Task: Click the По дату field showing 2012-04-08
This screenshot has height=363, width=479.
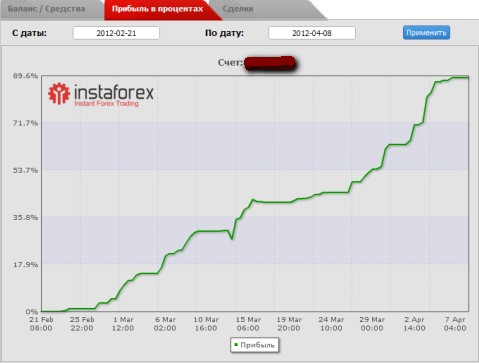Action: click(312, 33)
